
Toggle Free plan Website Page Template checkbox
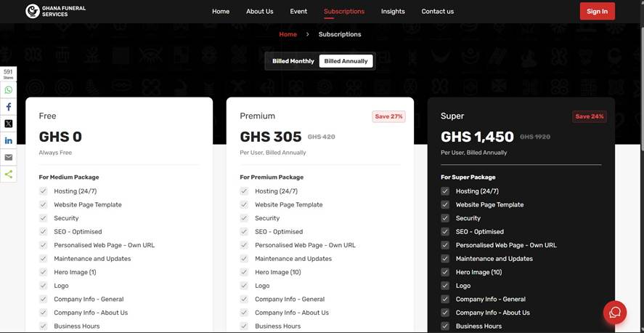coord(43,205)
